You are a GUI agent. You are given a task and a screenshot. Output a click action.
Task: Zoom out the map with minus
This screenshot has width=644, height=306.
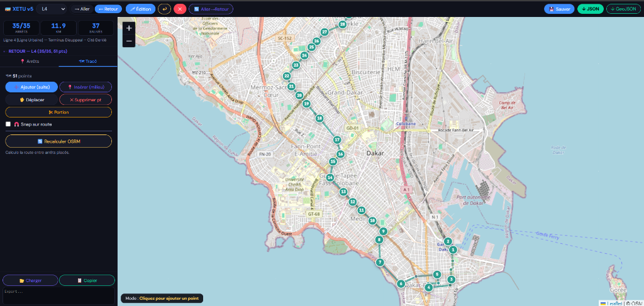click(129, 41)
